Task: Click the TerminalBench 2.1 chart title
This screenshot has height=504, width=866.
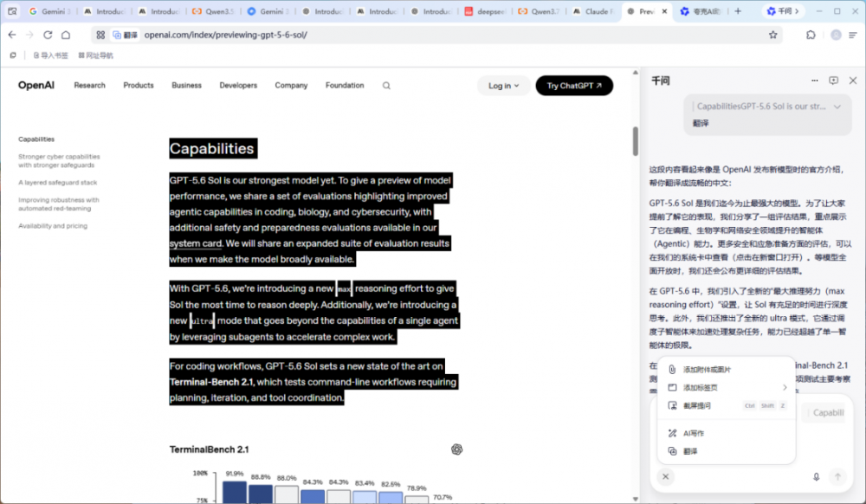Action: (209, 449)
